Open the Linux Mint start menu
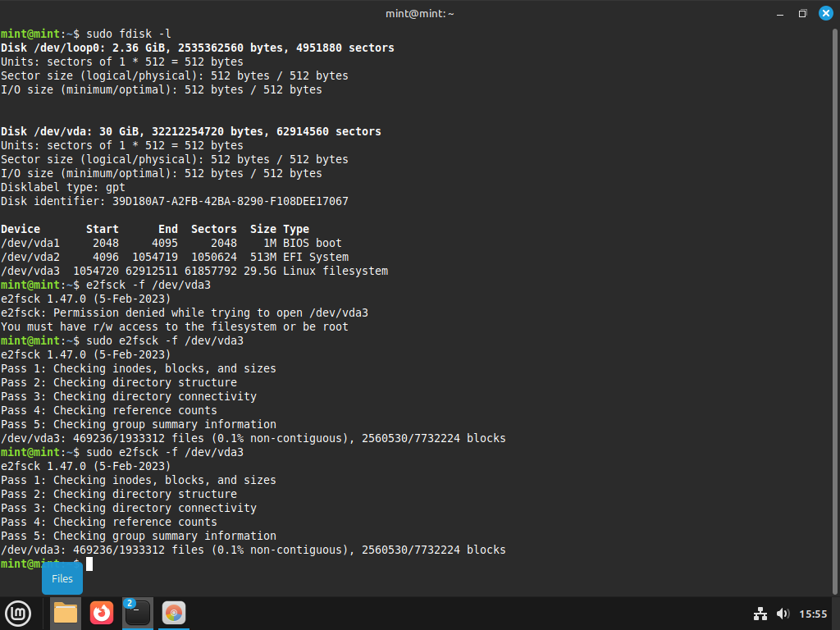 coord(18,613)
